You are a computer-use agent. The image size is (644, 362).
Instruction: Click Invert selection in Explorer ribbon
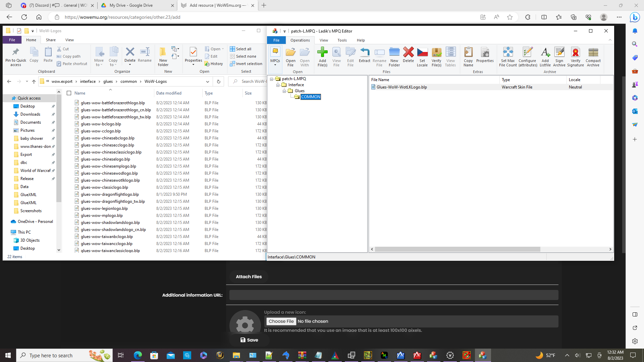coord(246,64)
